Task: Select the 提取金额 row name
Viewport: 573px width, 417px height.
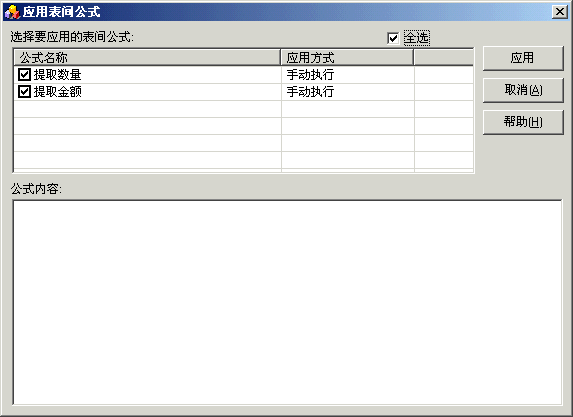Action: coord(57,91)
